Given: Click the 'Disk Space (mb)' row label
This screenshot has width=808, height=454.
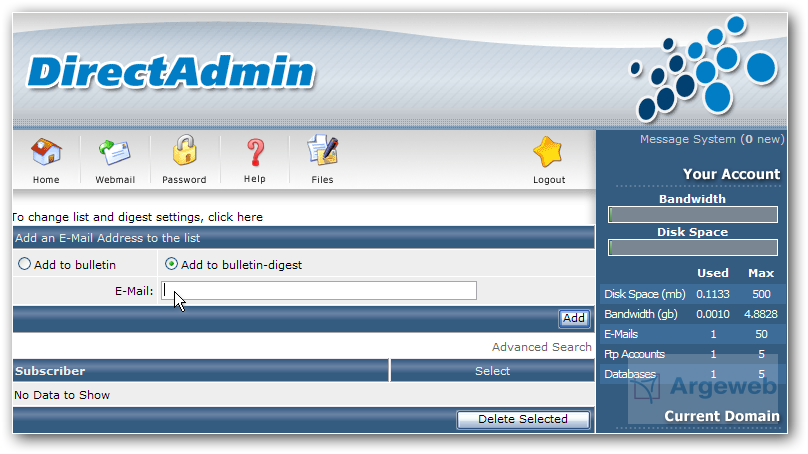Looking at the screenshot, I should pyautogui.click(x=645, y=294).
